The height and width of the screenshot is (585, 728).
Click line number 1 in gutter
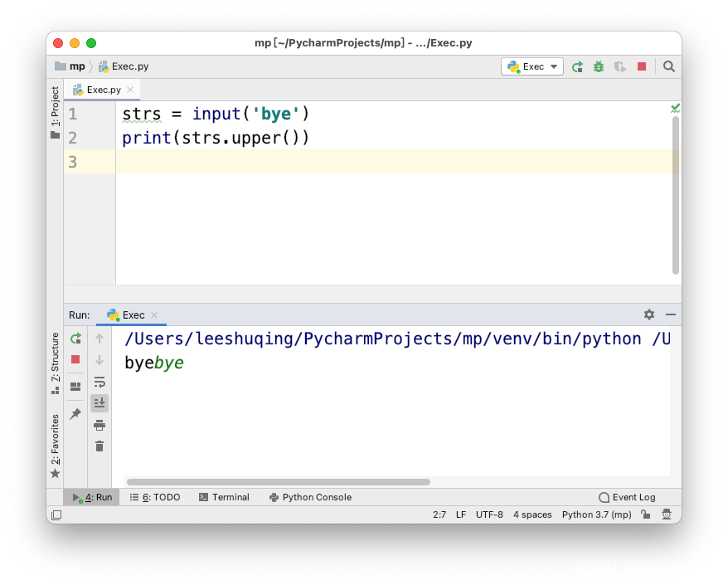[73, 114]
